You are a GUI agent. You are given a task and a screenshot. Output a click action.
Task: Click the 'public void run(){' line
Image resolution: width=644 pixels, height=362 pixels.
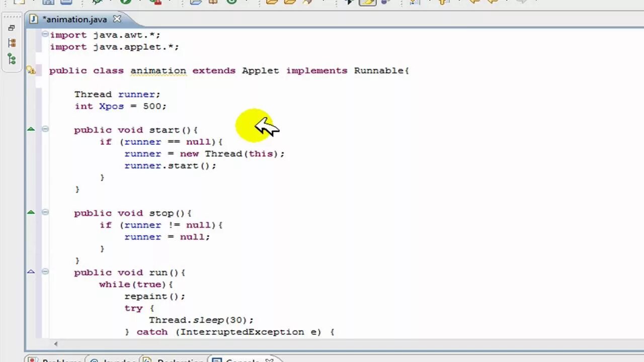(130, 273)
